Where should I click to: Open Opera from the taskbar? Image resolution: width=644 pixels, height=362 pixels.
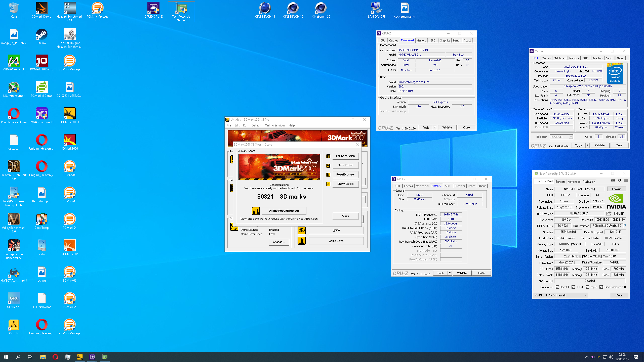[55, 357]
